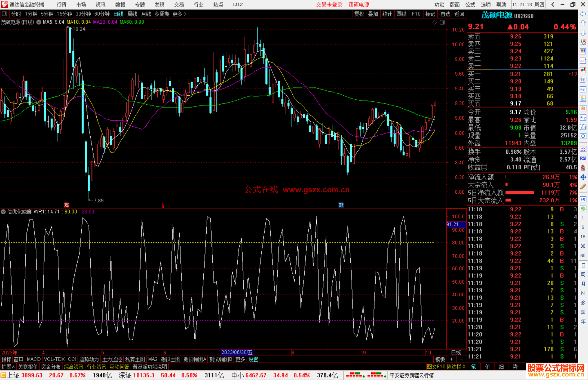
Task: Switch to the 周线 weekly period tab
Action: (132, 14)
